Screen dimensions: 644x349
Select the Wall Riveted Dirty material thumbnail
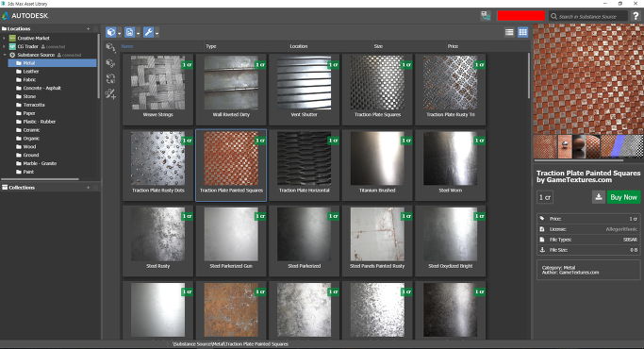click(x=231, y=83)
